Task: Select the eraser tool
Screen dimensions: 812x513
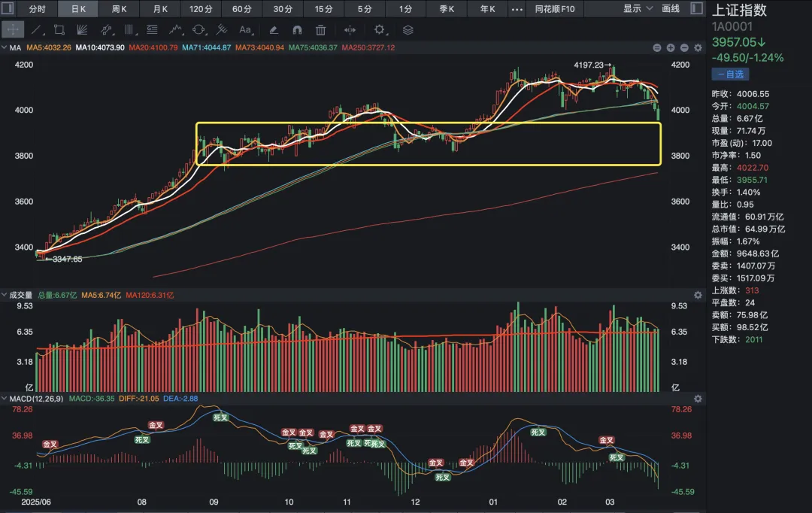Action: point(274,30)
